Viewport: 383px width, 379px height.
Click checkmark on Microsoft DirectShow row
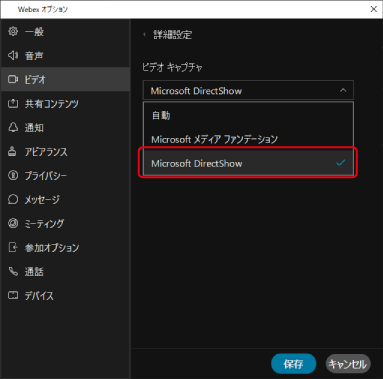pos(340,163)
